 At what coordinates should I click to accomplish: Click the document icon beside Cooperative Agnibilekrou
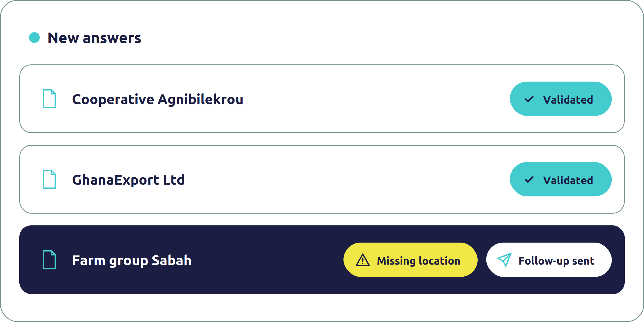point(49,99)
